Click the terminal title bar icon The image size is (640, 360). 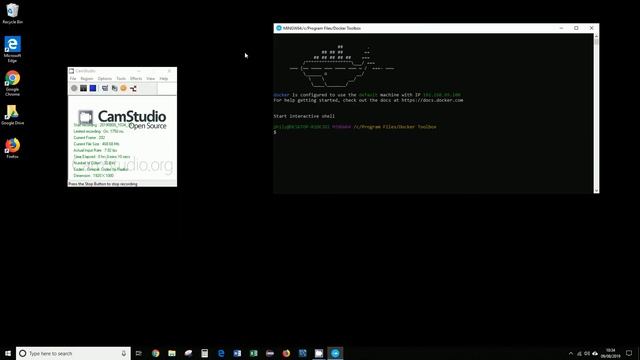[279, 28]
